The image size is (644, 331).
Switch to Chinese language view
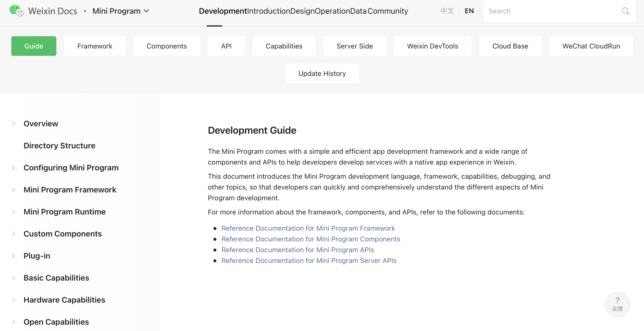(447, 11)
